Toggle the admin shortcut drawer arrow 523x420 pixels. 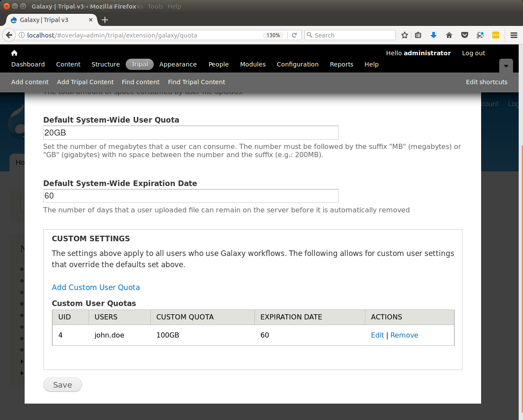(506, 66)
